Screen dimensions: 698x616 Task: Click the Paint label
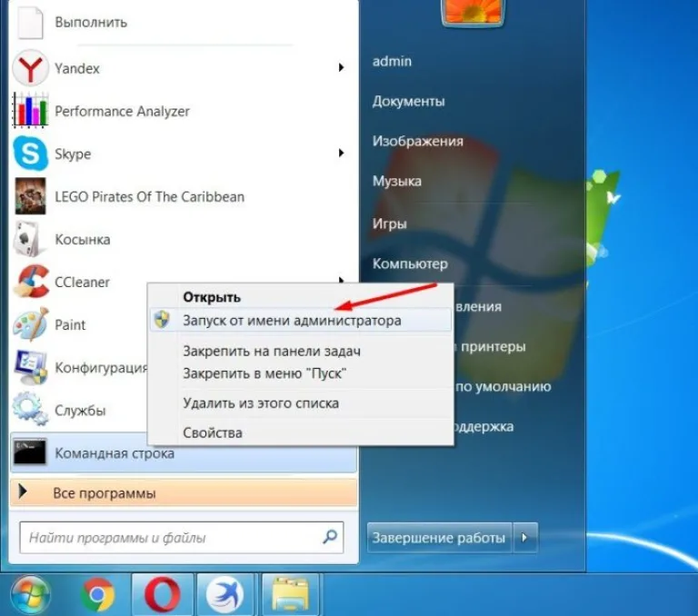[x=70, y=325]
